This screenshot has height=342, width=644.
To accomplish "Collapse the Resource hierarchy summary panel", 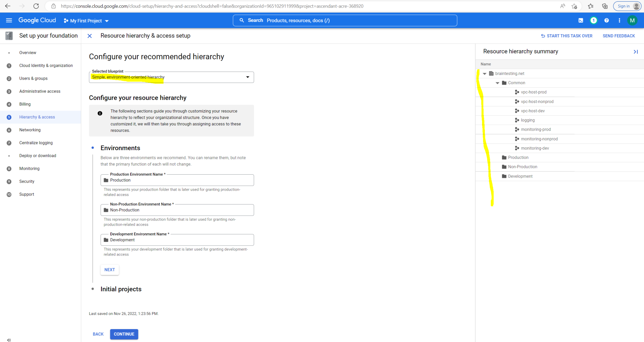I will click(636, 52).
